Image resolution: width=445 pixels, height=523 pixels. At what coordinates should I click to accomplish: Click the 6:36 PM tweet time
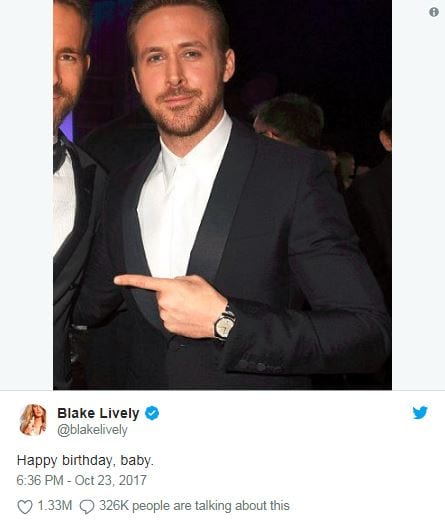[x=40, y=480]
